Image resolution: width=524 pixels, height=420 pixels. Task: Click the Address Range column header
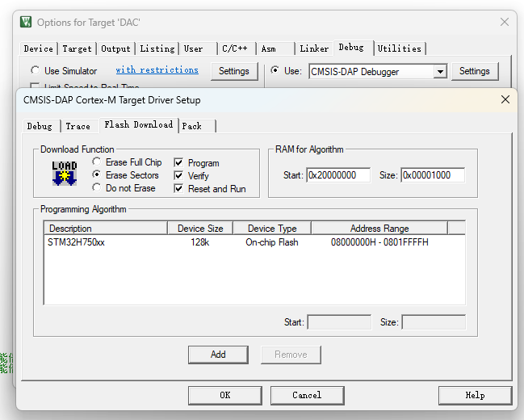[x=379, y=228]
